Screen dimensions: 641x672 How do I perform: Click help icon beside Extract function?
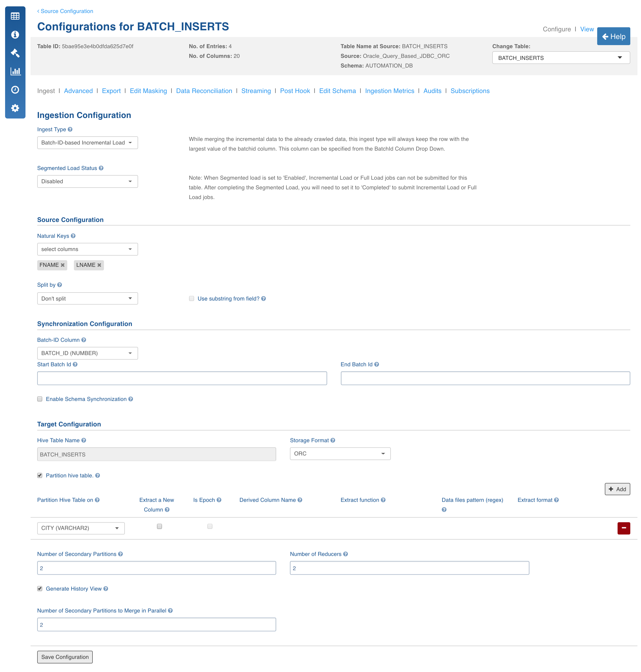pyautogui.click(x=383, y=500)
